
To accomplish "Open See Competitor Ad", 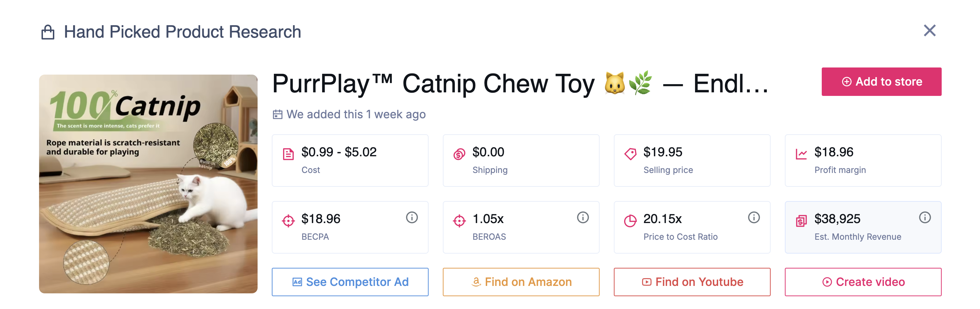I will pos(350,282).
